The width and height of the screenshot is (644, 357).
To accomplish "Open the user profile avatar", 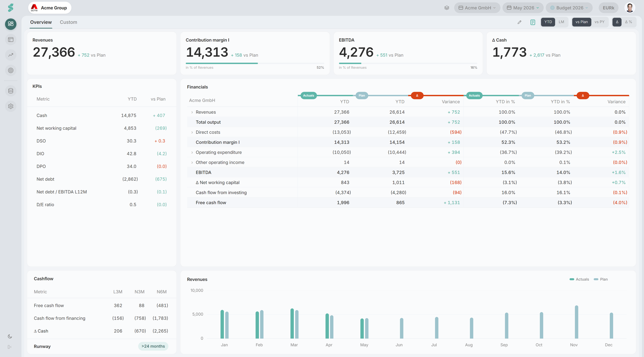I will (x=630, y=8).
